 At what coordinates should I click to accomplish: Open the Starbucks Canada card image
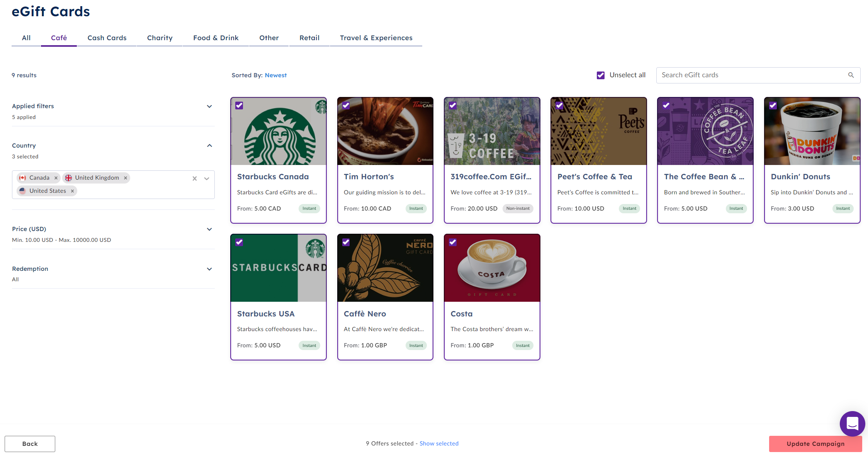coord(279,131)
